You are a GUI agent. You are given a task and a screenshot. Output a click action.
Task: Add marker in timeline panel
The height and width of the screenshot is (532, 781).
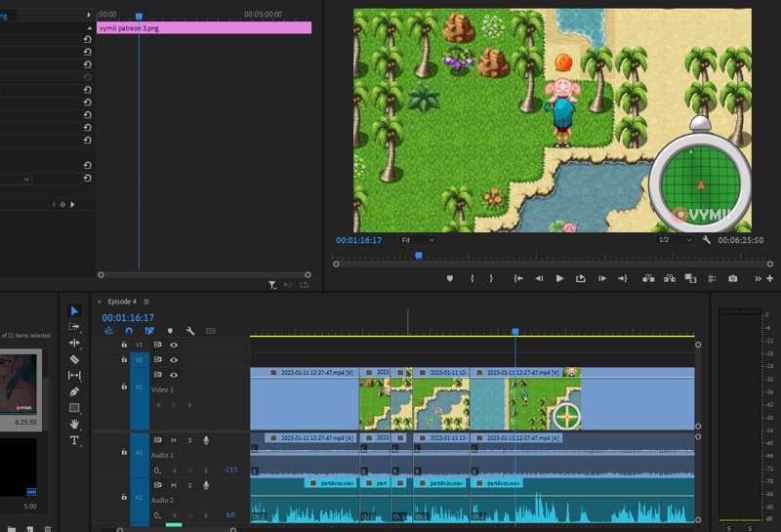170,331
